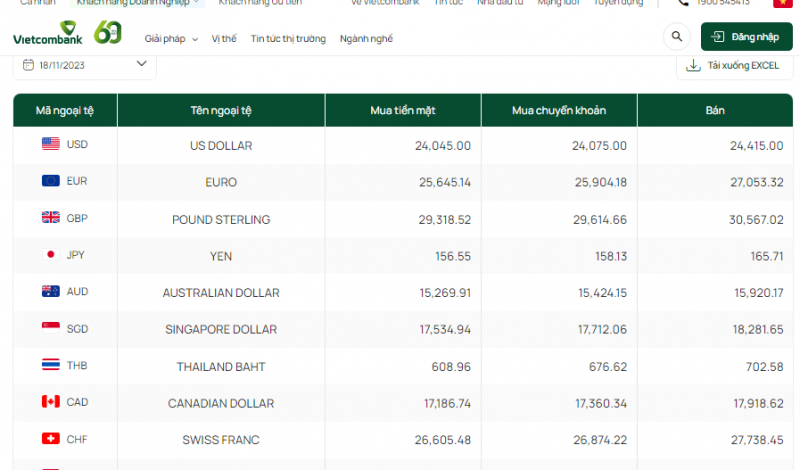This screenshot has width=800, height=470.
Task: Open the Ví thẻ menu
Action: (224, 39)
